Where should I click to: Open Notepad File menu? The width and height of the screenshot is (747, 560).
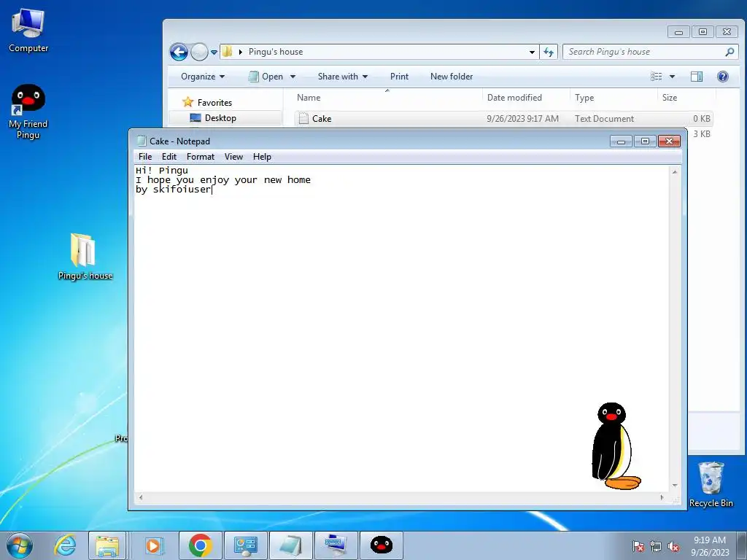(x=145, y=157)
